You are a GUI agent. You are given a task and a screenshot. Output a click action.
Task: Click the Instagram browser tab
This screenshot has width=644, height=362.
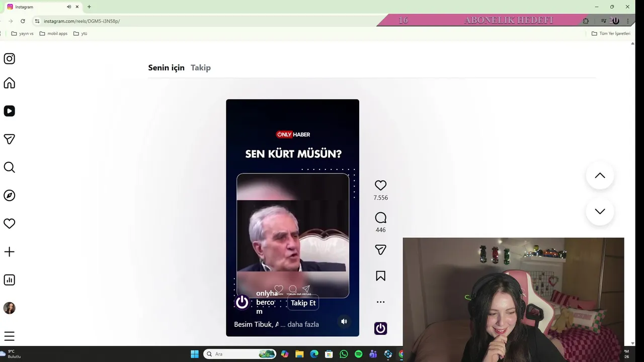click(x=42, y=7)
